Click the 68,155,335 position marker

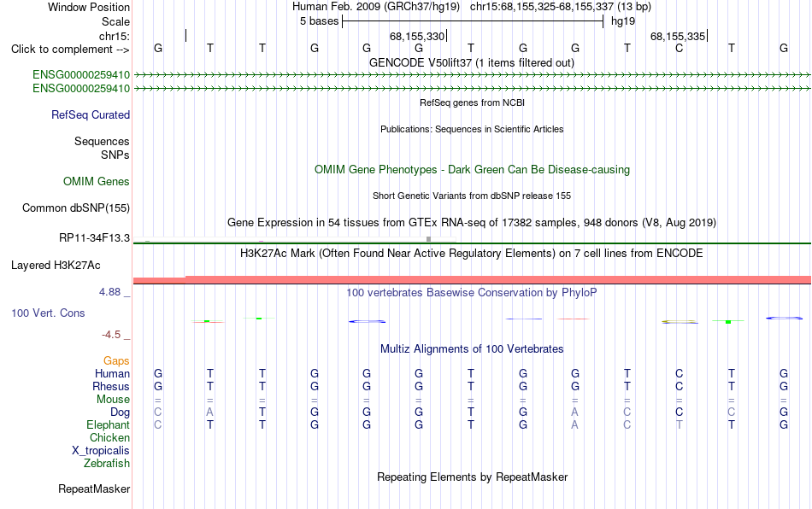(x=679, y=36)
